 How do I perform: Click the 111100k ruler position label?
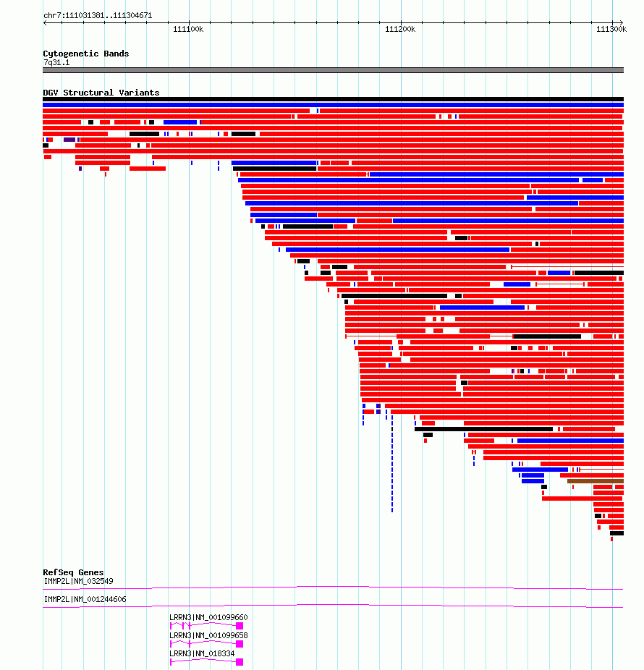tap(188, 29)
